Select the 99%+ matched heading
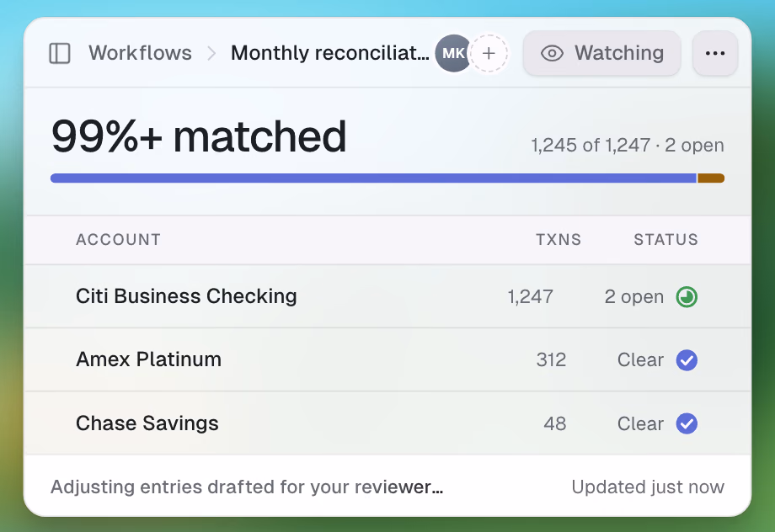The image size is (775, 532). [199, 136]
